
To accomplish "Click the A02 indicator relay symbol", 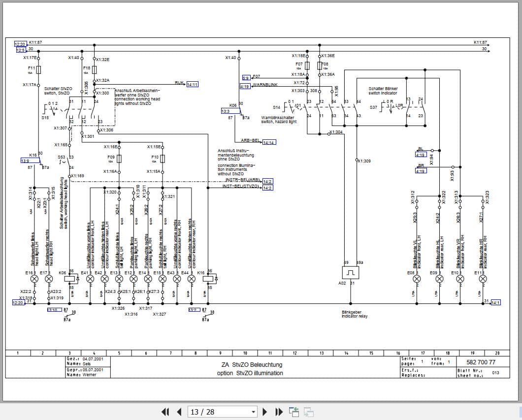I will pos(351,273).
